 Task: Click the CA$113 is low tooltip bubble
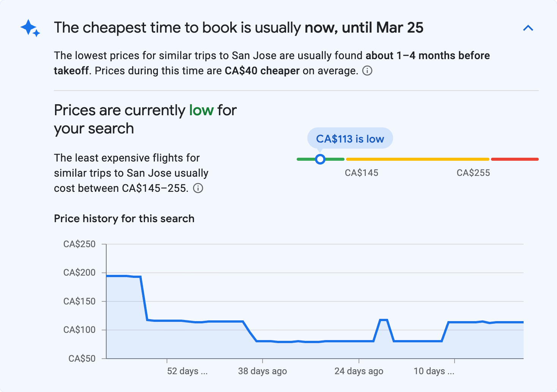coord(350,138)
